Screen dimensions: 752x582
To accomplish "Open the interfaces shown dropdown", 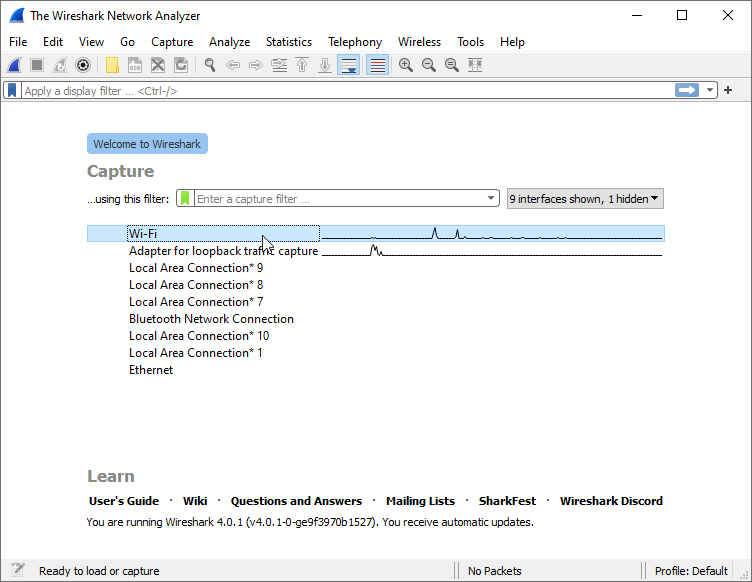I will pos(585,199).
